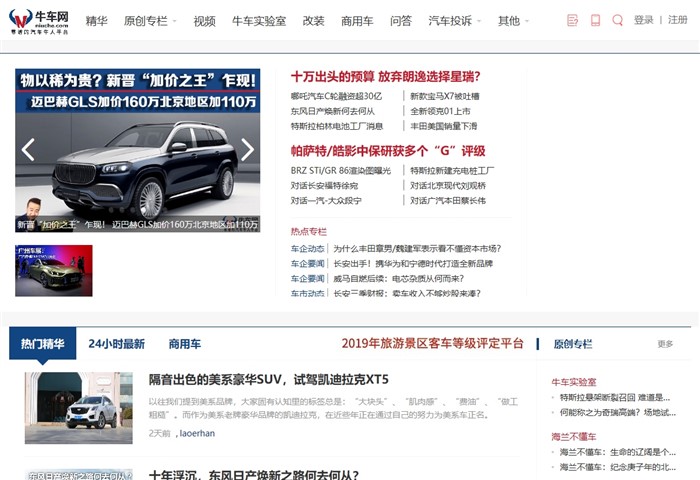The height and width of the screenshot is (480, 700).
Task: Open the 原创专栏 sidebar heading
Action: pyautogui.click(x=573, y=344)
